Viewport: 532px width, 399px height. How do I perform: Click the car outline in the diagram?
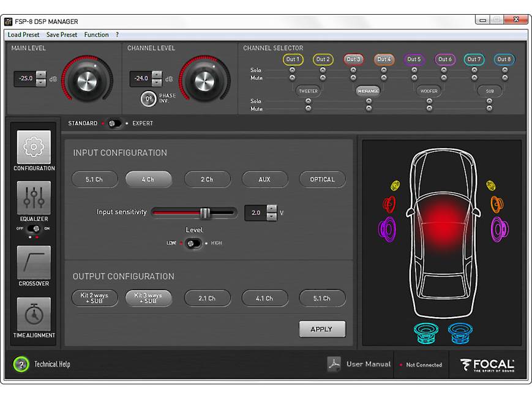tap(443, 233)
